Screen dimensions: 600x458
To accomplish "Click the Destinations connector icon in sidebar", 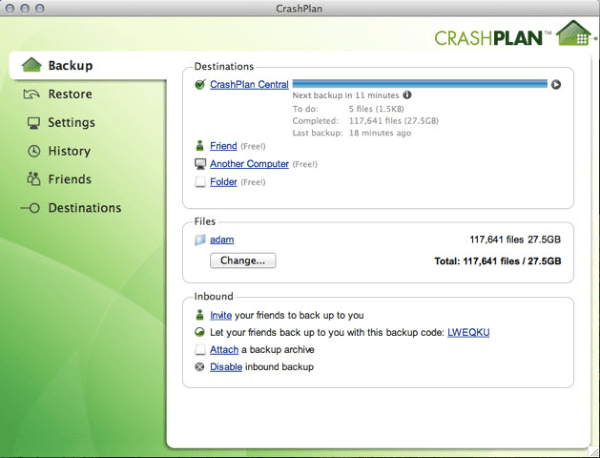I will [30, 208].
